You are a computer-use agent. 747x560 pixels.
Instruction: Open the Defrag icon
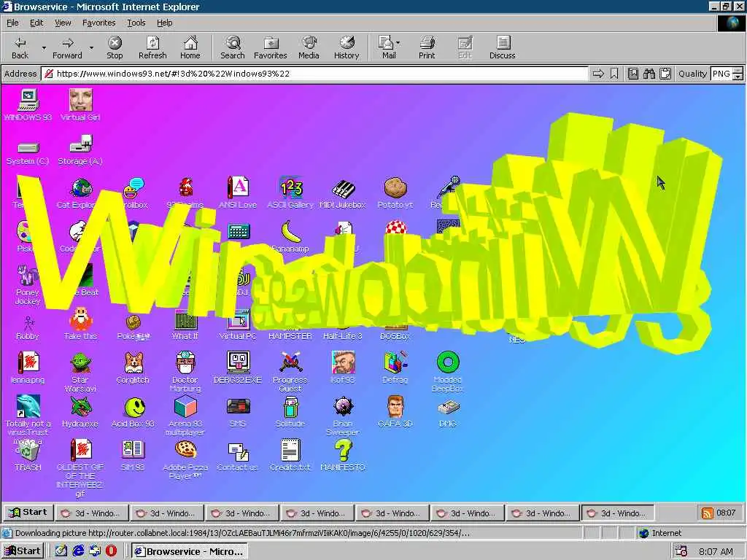pos(395,368)
